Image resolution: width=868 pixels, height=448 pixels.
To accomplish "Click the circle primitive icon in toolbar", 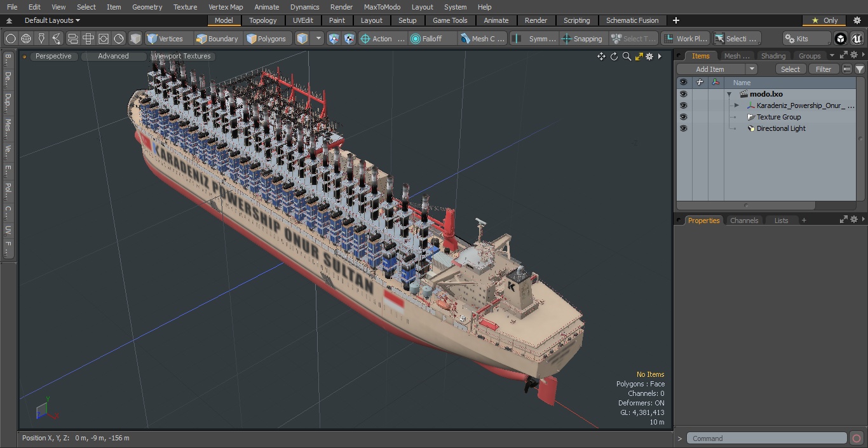I will tap(10, 39).
